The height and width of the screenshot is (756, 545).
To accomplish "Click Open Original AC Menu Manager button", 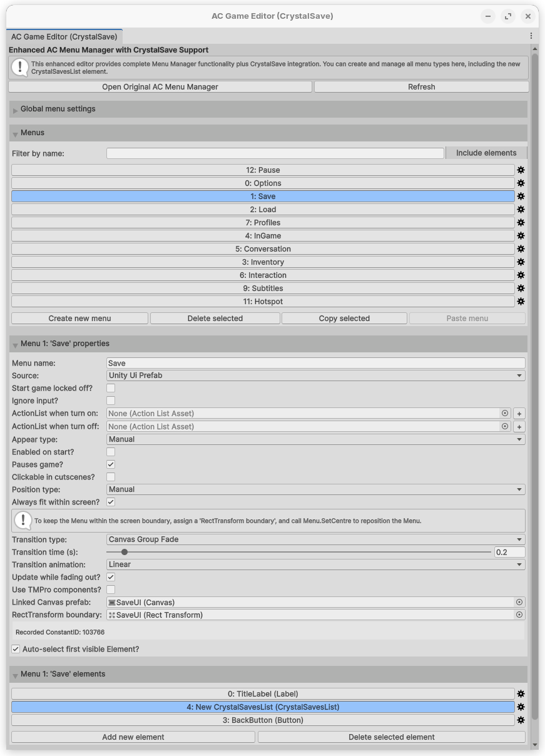I will [x=160, y=87].
